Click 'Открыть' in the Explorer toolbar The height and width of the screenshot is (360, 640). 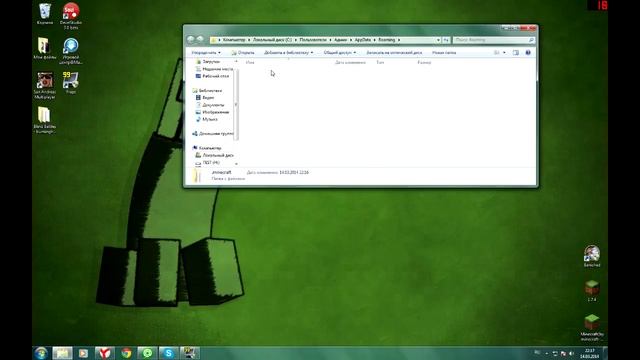(x=243, y=53)
